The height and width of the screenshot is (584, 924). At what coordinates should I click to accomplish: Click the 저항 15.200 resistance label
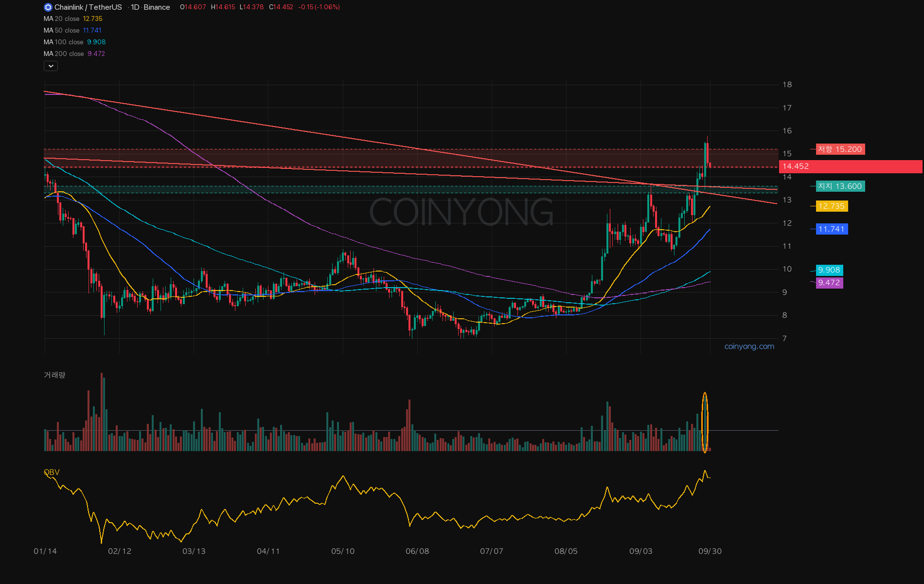coord(840,149)
